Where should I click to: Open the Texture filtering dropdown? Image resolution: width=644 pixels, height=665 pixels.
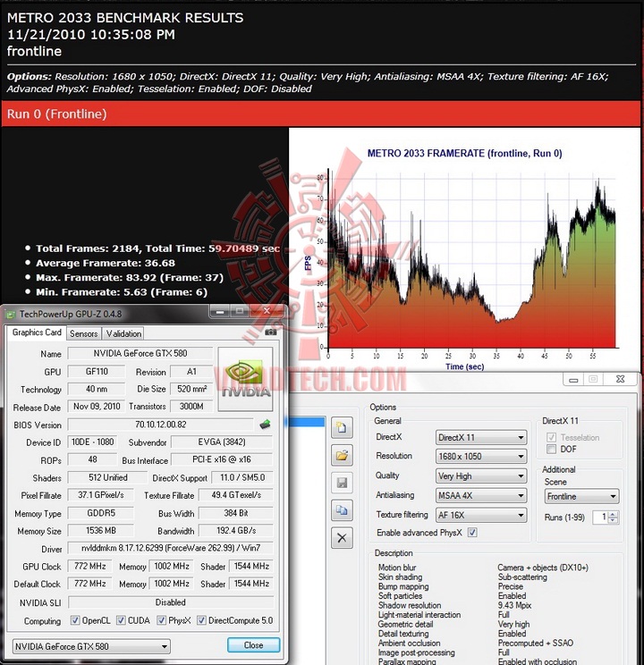coord(481,515)
